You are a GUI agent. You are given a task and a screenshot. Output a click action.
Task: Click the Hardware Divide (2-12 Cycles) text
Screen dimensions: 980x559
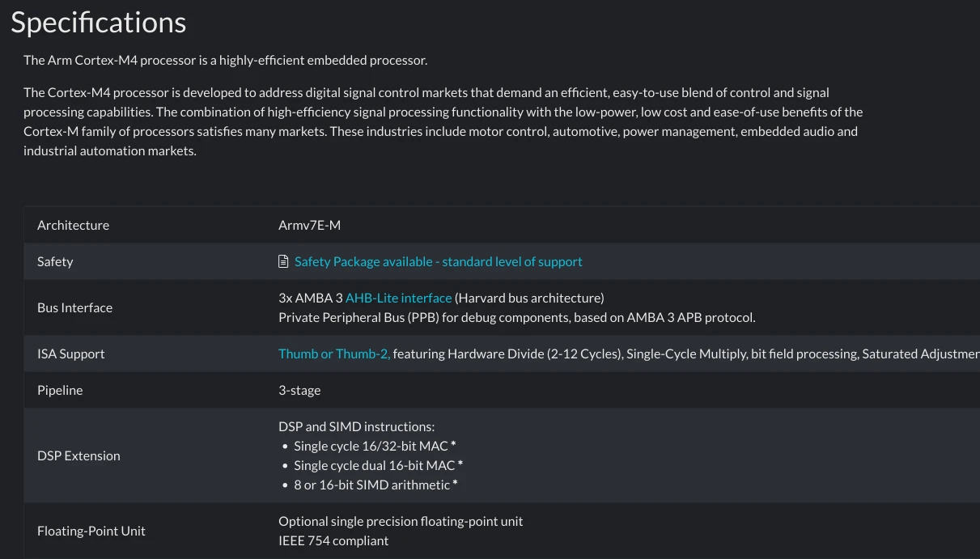tap(534, 354)
